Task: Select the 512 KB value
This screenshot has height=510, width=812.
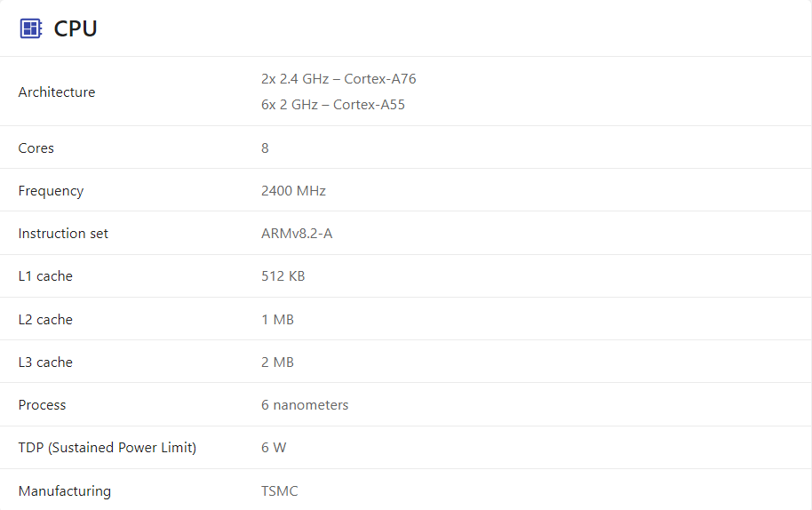Action: point(283,276)
